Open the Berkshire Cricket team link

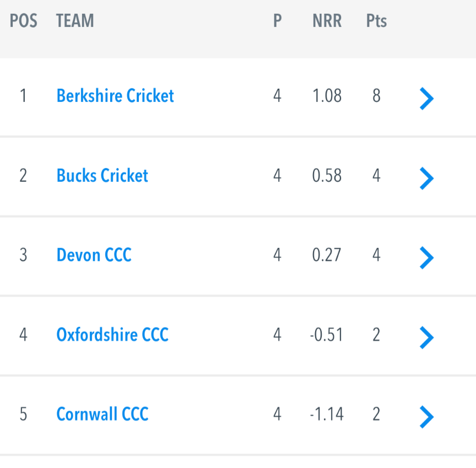(x=115, y=96)
